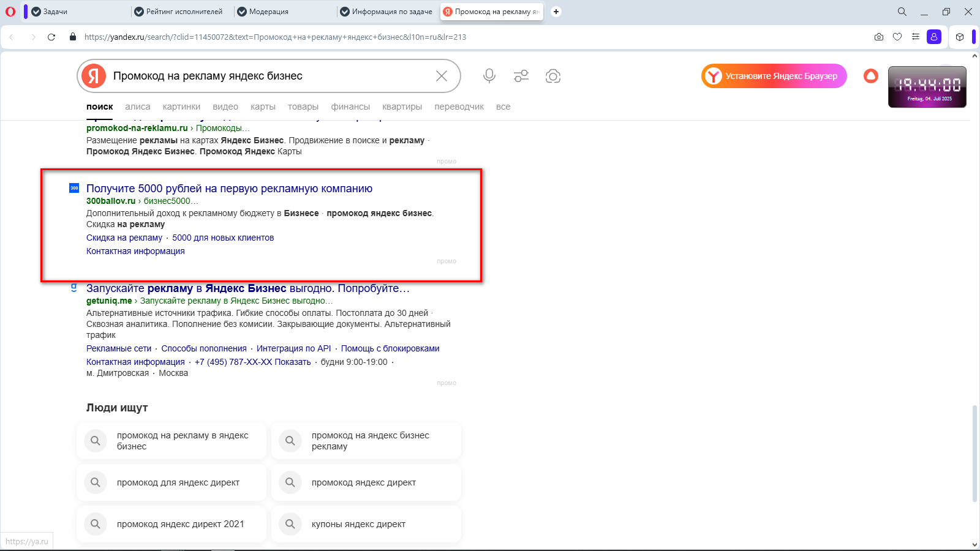
Task: Open the 'Рекламные сети' sitelink
Action: (119, 348)
